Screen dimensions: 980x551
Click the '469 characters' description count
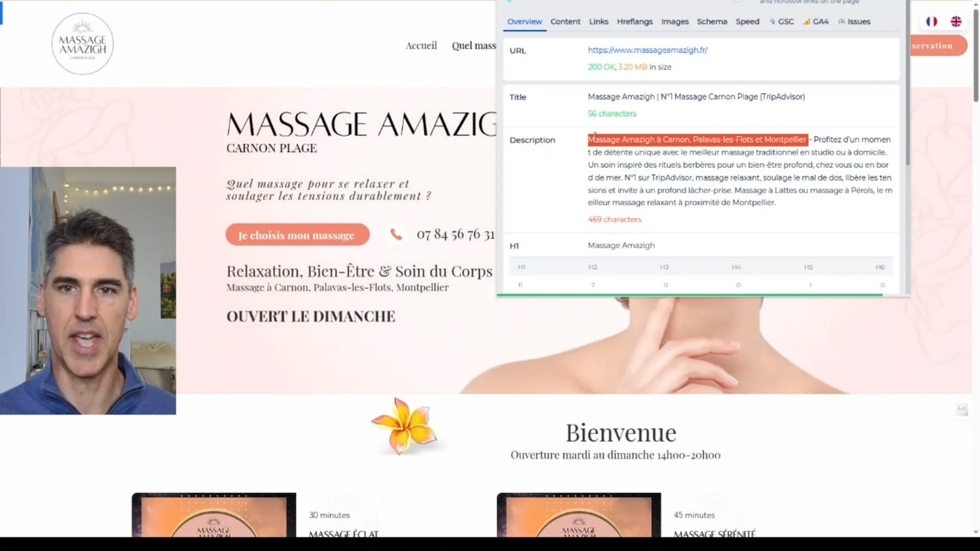coord(614,219)
